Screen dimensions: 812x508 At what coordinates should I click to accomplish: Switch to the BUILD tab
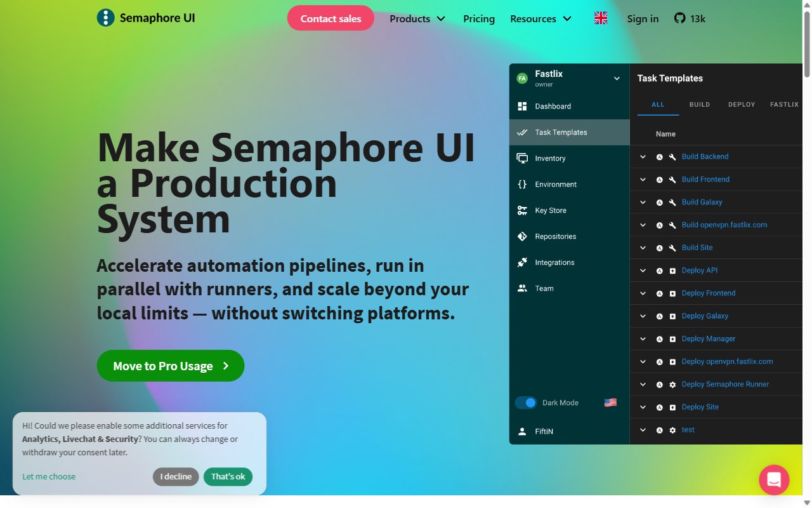coord(700,104)
